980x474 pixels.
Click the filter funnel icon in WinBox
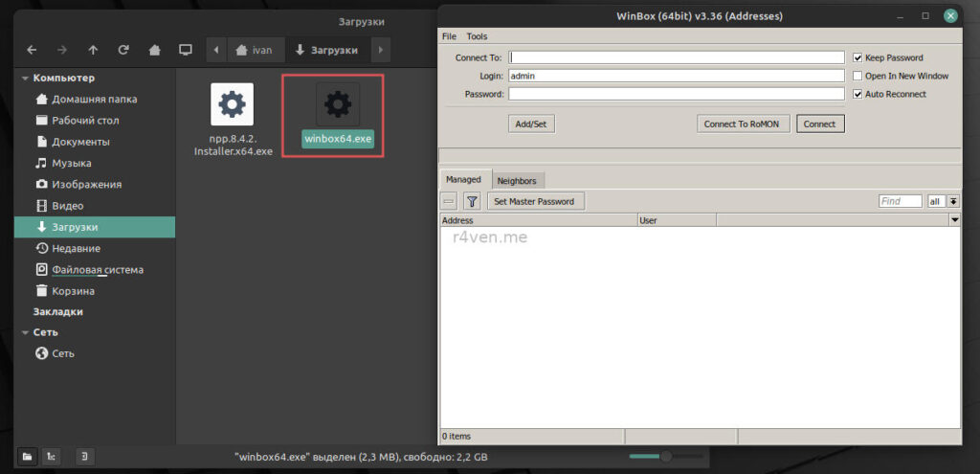(x=472, y=201)
